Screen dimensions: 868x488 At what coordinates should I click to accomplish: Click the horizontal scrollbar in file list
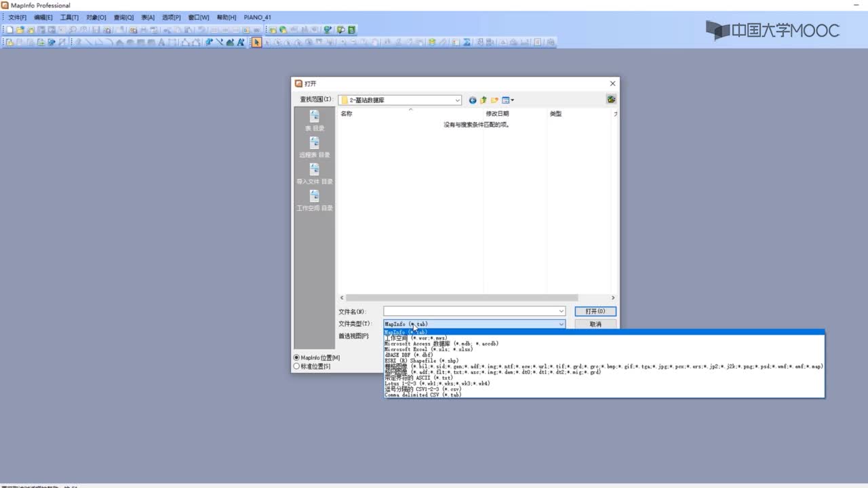tap(462, 298)
